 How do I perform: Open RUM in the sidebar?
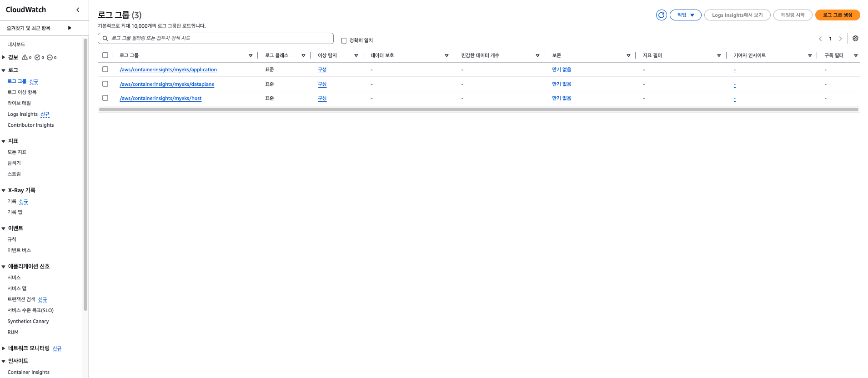[x=13, y=332]
